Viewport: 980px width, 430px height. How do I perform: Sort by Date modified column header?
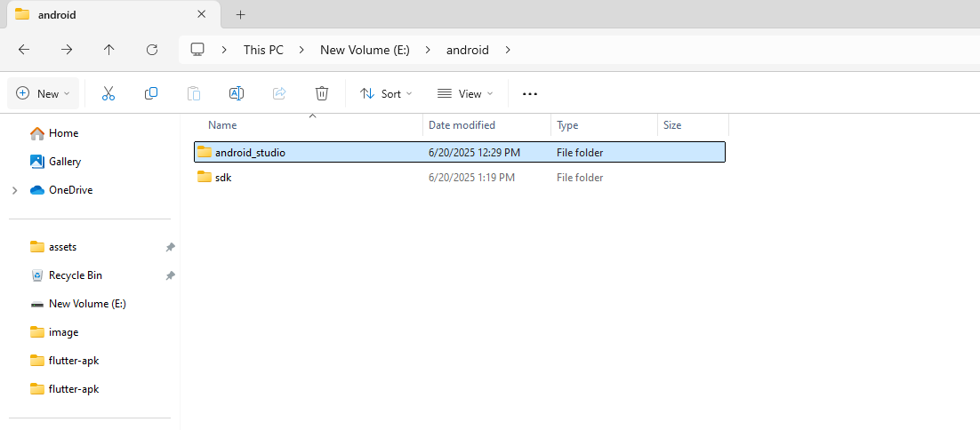point(462,124)
